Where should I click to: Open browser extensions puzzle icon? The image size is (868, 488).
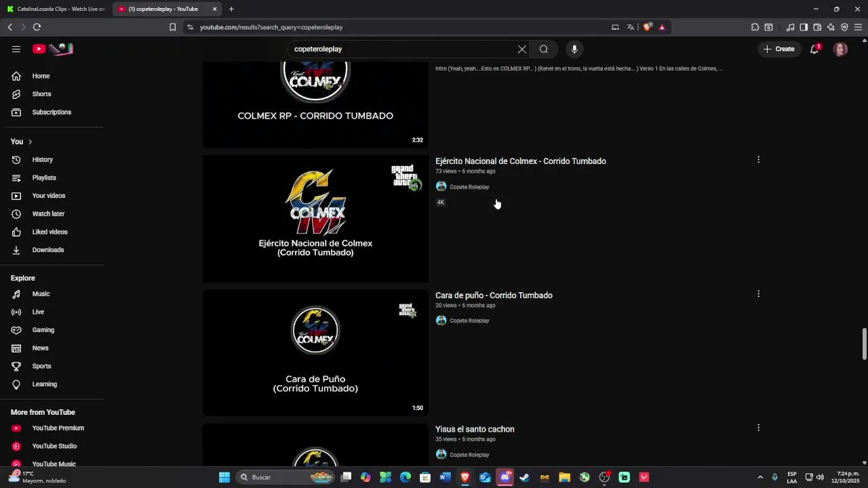tap(755, 27)
